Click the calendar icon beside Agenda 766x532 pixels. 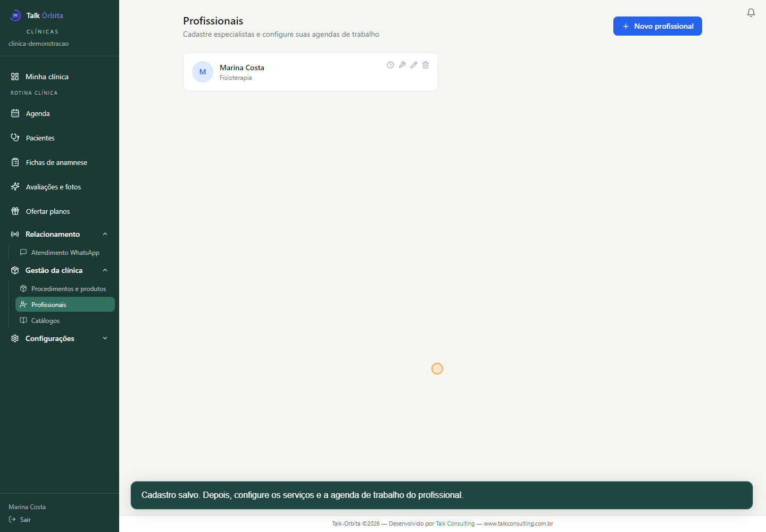(x=15, y=113)
